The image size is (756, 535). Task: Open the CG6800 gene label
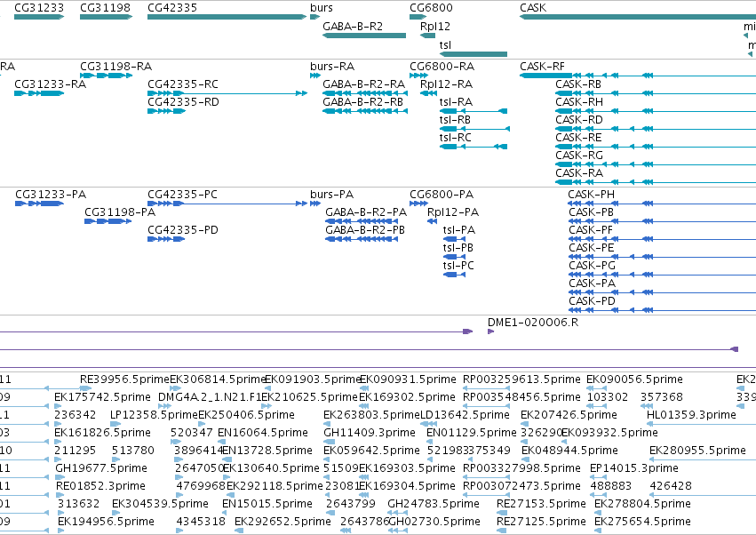431,8
